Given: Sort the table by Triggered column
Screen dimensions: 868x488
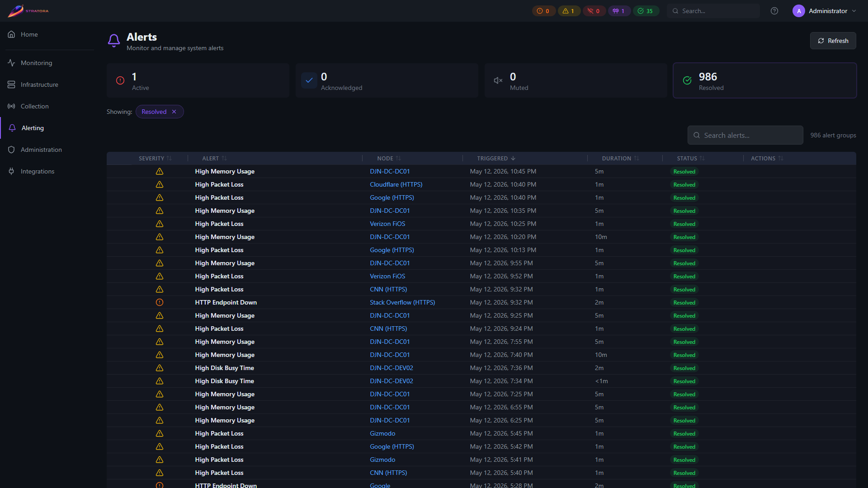Looking at the screenshot, I should pyautogui.click(x=496, y=158).
